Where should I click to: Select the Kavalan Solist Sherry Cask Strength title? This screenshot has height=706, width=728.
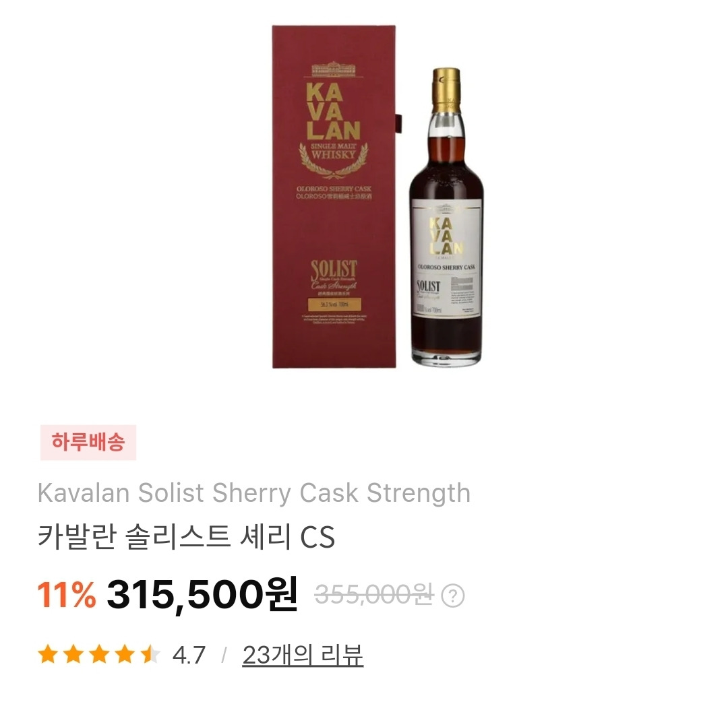point(254,492)
